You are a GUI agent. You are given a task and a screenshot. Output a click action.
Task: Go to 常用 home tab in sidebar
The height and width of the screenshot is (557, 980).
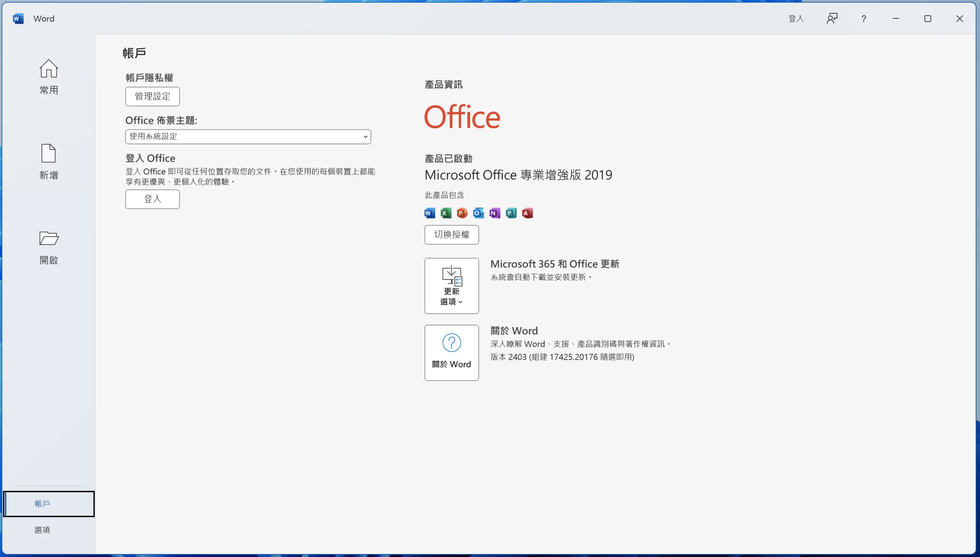tap(49, 77)
